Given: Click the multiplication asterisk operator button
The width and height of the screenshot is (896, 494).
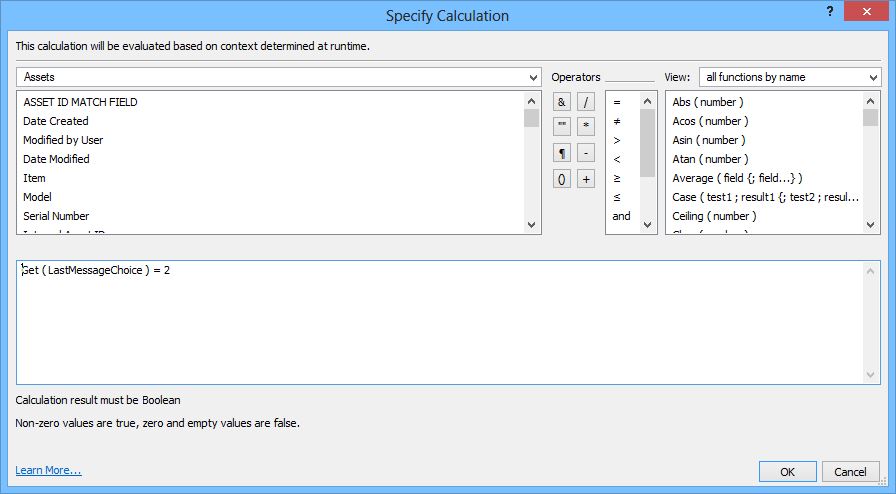Looking at the screenshot, I should (586, 127).
